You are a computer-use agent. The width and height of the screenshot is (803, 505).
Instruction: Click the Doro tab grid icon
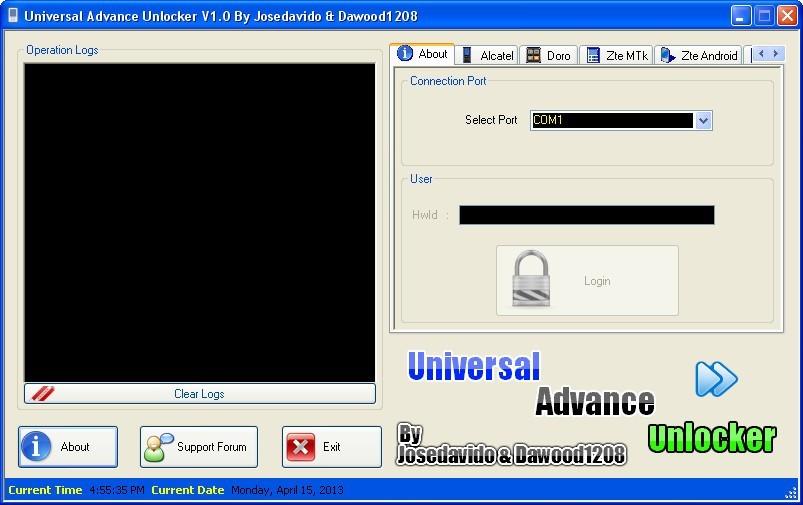click(534, 55)
